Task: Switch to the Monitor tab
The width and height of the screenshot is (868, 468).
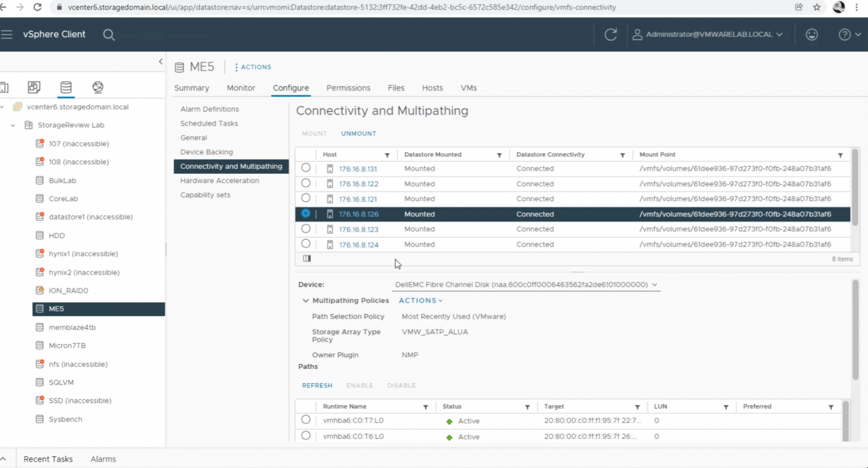Action: click(241, 88)
